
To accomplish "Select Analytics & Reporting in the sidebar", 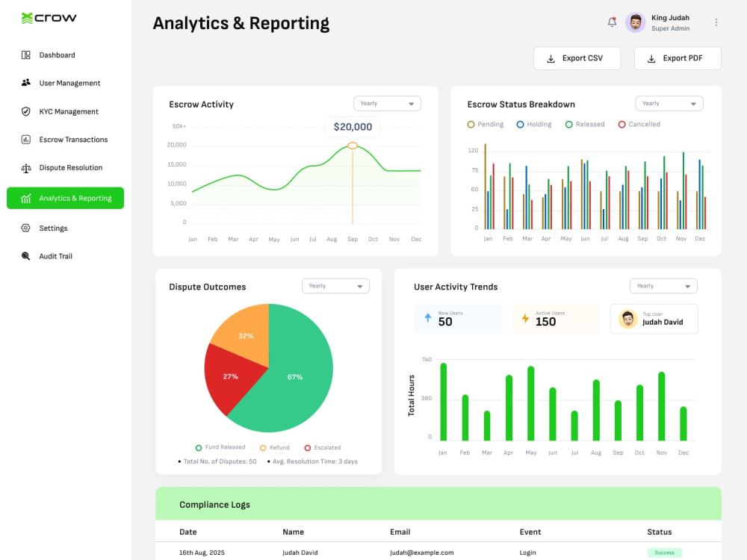I will point(65,198).
